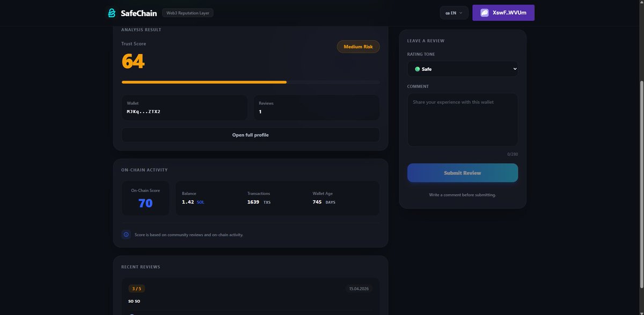This screenshot has height=315, width=644.
Task: Open full profile for this wallet
Action: tap(250, 135)
